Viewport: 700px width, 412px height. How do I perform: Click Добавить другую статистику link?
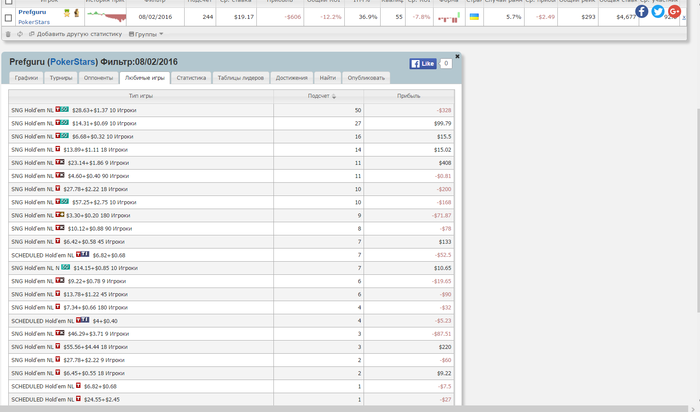pos(75,34)
